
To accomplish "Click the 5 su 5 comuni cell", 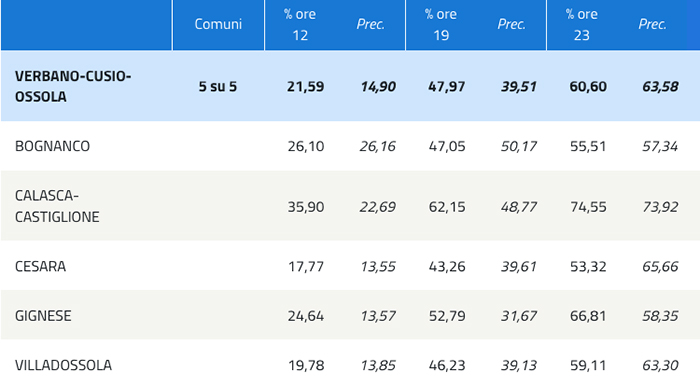I will coord(218,87).
